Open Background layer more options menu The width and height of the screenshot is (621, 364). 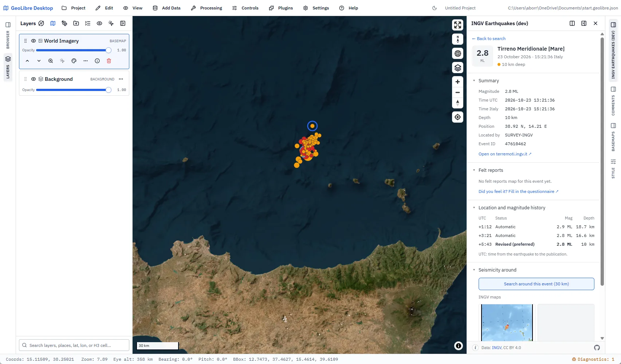pos(121,79)
